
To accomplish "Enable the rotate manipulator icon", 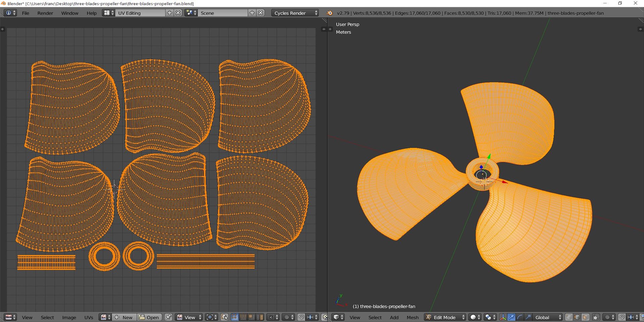I will (x=520, y=317).
